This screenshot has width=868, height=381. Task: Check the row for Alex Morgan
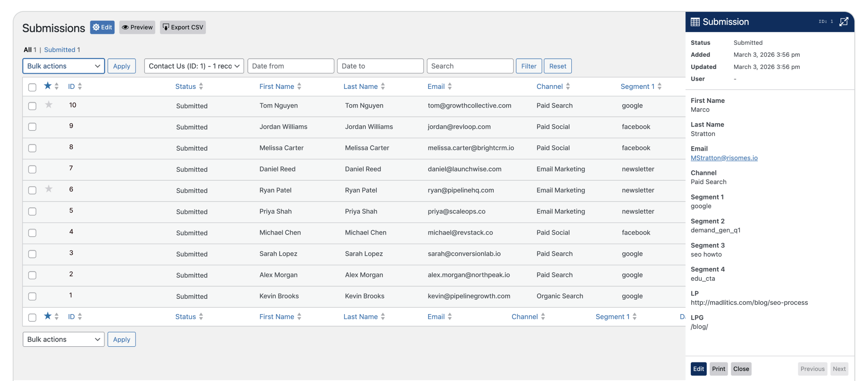click(32, 275)
